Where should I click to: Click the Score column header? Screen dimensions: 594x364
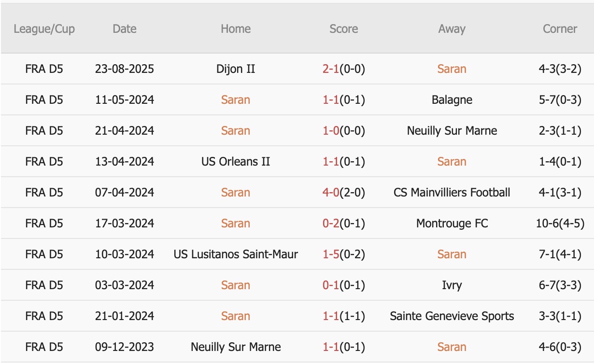click(343, 29)
